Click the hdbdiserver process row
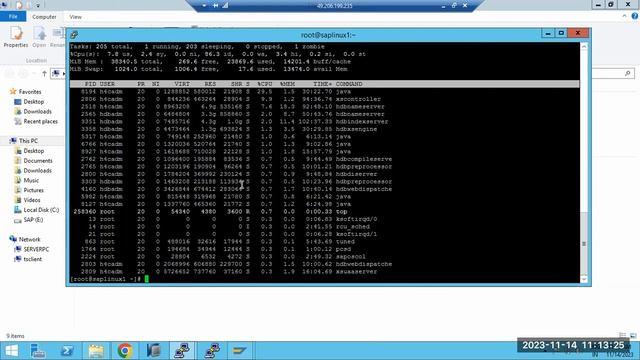 click(229, 174)
